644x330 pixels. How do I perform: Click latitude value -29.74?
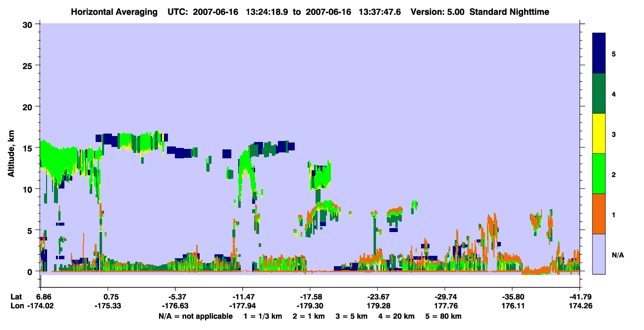click(x=444, y=297)
